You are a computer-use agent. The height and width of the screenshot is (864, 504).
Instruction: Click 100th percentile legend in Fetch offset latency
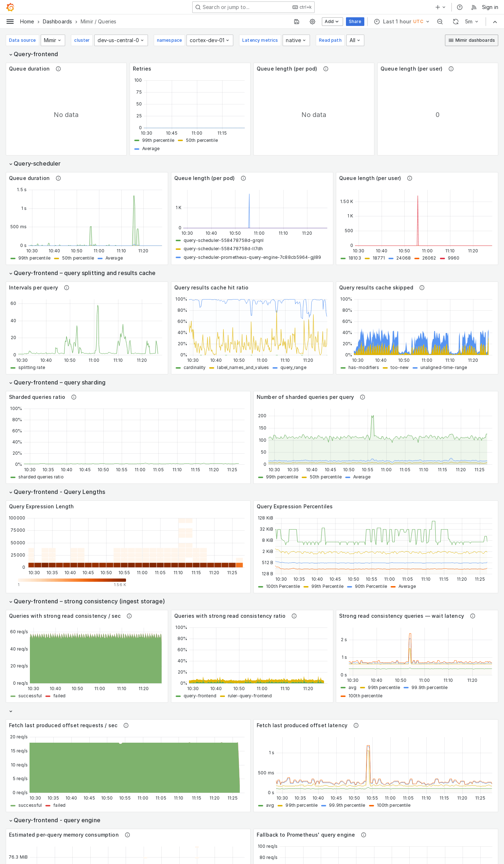393,805
